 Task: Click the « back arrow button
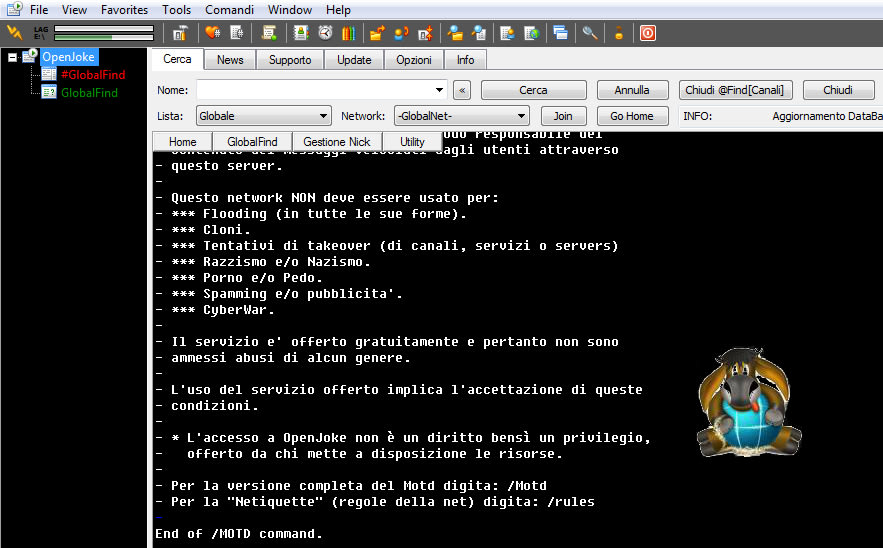click(x=462, y=90)
